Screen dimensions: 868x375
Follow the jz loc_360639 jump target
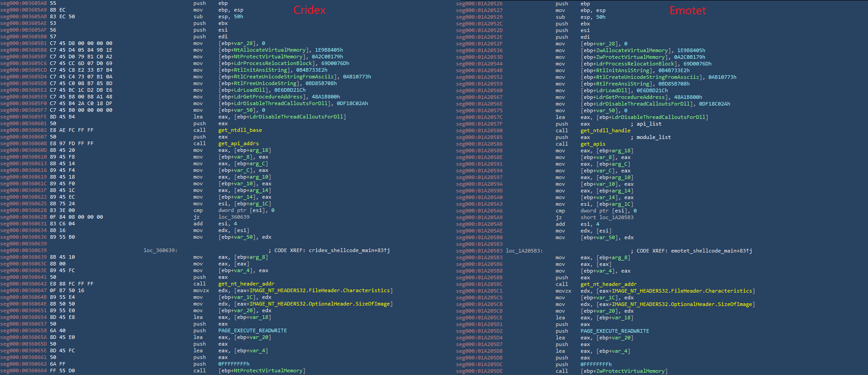(x=233, y=217)
